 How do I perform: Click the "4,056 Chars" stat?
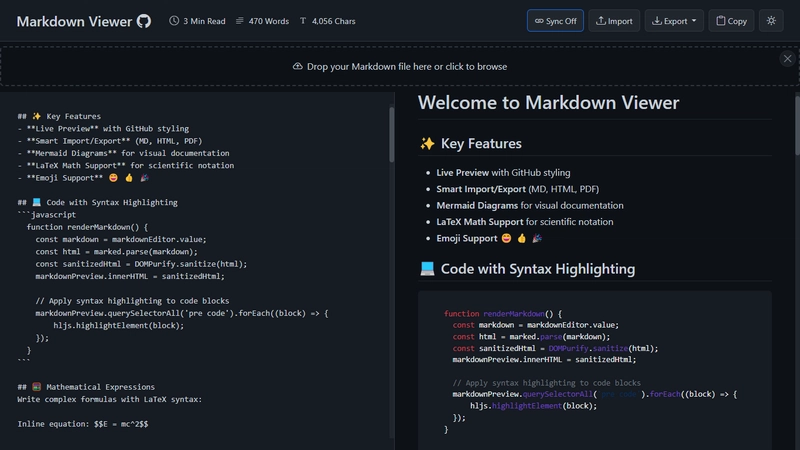334,21
